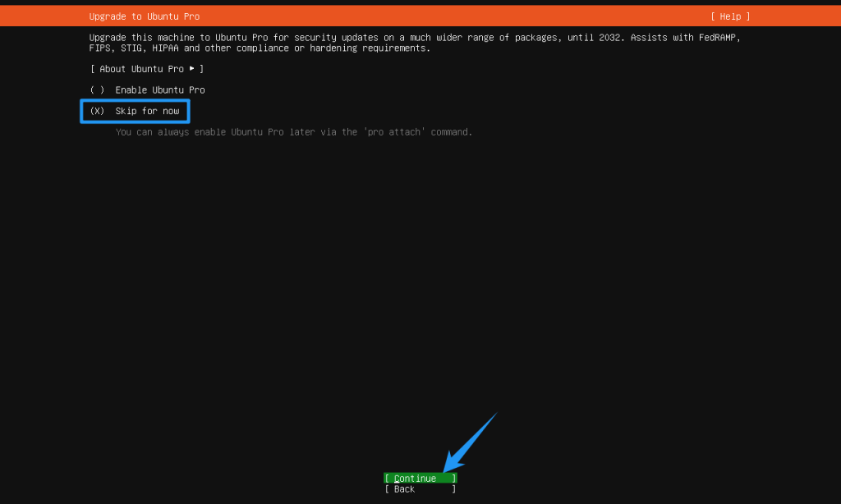
Task: Click the Upgrade to Ubuntu Pro title
Action: (144, 16)
